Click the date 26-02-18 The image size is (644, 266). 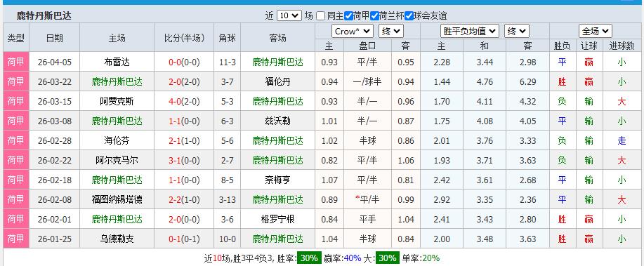click(x=55, y=180)
